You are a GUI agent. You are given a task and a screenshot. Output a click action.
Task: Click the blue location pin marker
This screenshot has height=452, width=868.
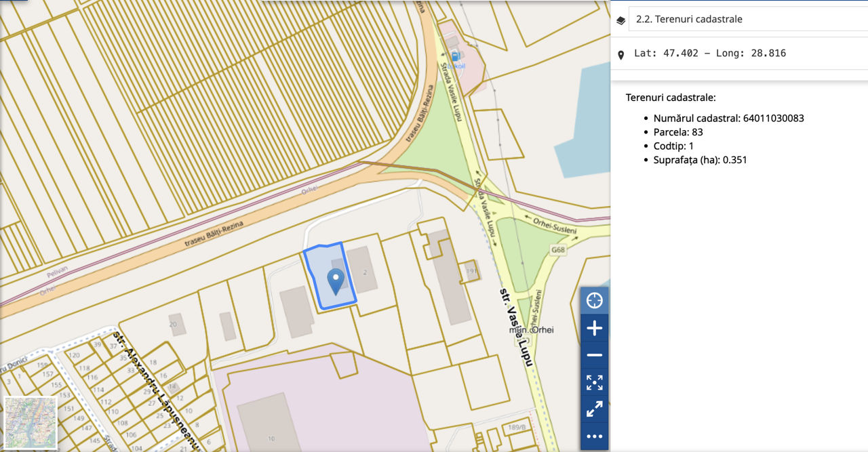coord(336,281)
